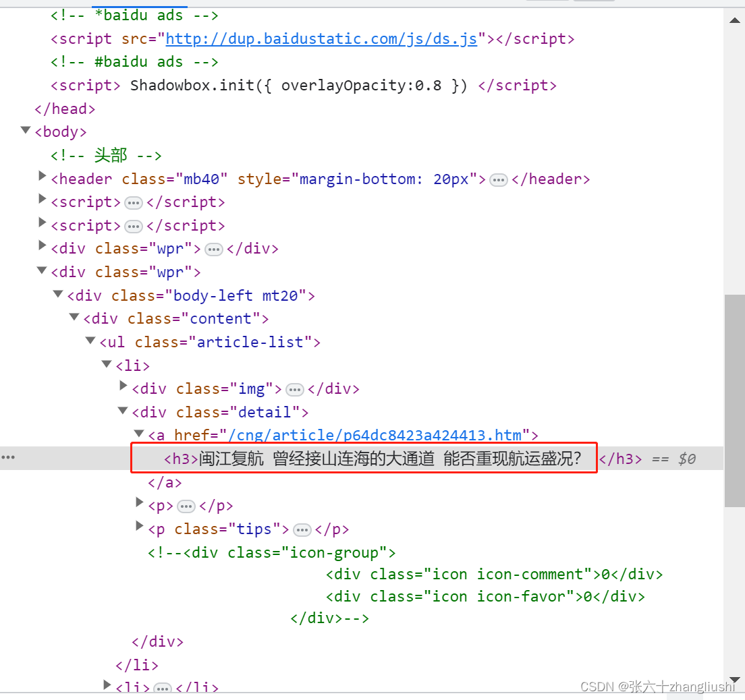Expand the collapsed li at the bottom
This screenshot has width=745, height=700.
tap(107, 685)
